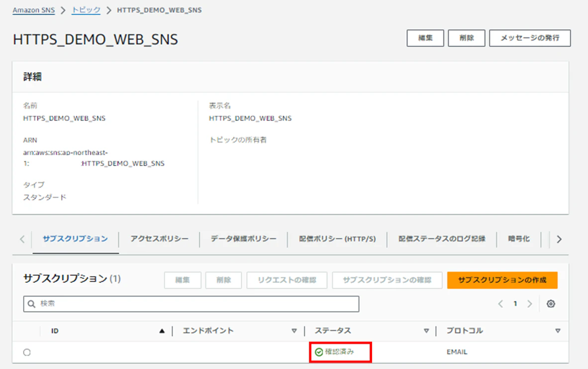This screenshot has width=588, height=369.
Task: Open the トピック breadcrumb link
Action: 86,10
